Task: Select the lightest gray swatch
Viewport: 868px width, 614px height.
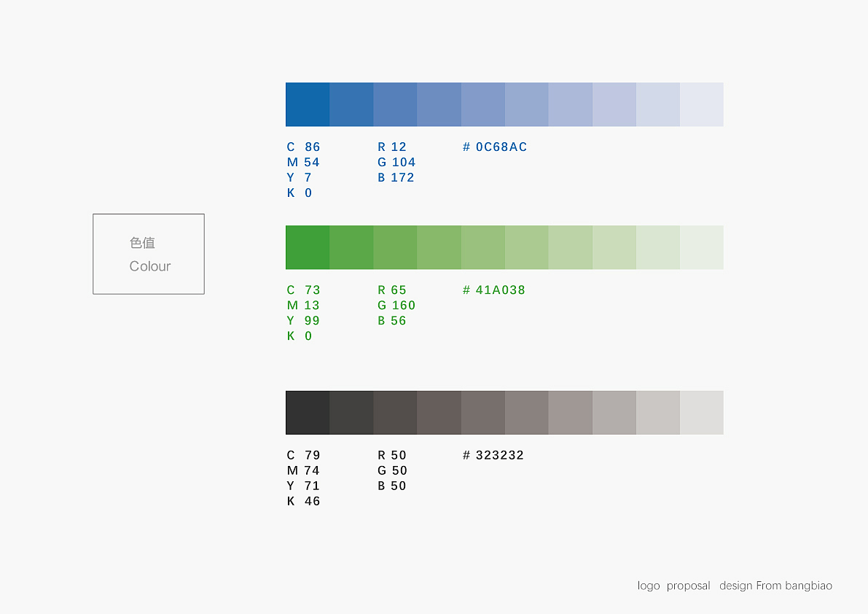Action: pos(701,412)
